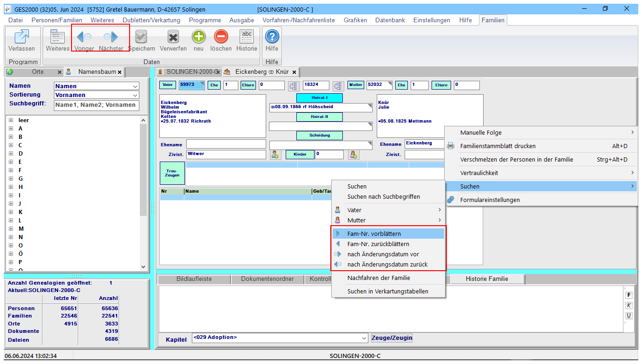642x364 pixels.
Task: Go to next record with Nächster
Action: (111, 37)
